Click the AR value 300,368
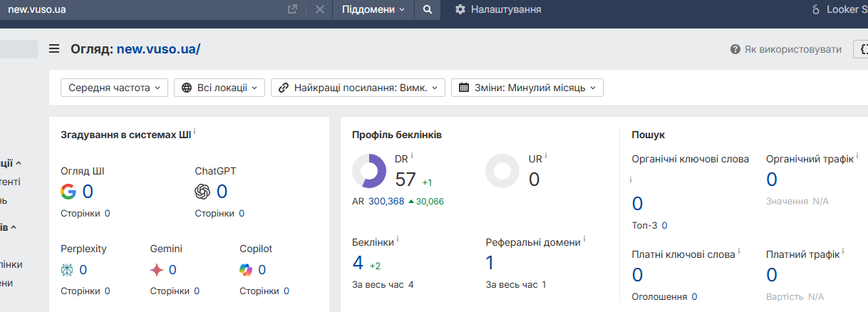Viewport: 868px width, 312px height. pyautogui.click(x=386, y=202)
